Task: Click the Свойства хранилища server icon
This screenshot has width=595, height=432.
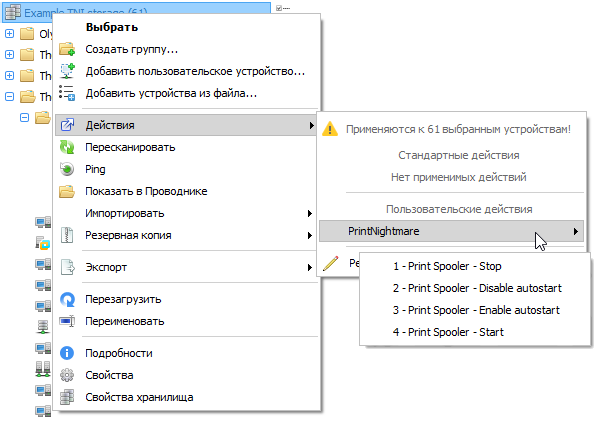Action: tap(67, 397)
